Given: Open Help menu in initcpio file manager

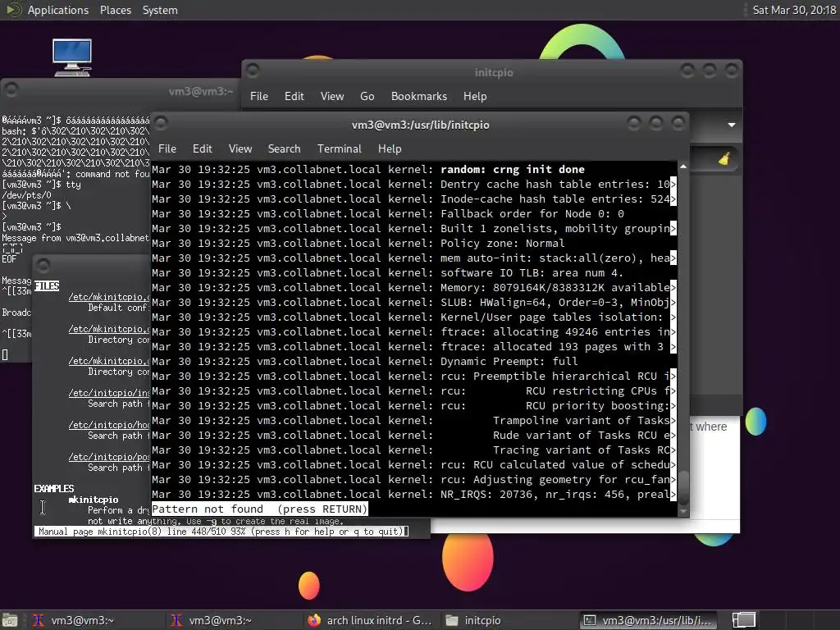Looking at the screenshot, I should tap(475, 97).
